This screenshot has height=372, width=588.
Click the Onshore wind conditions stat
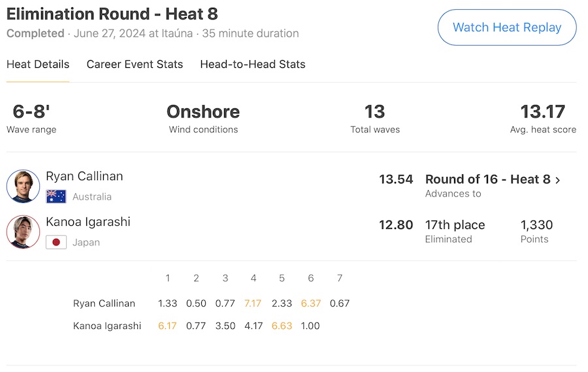[x=203, y=112]
